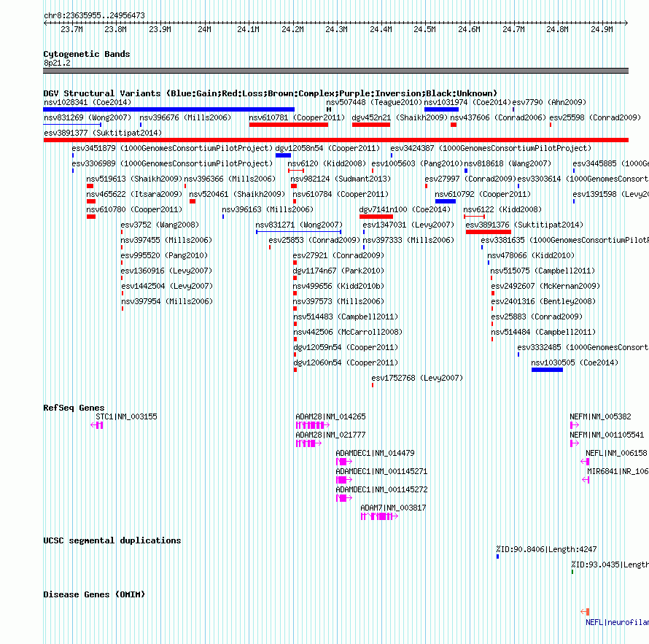
Task: Select dgv1174n67 (Park2010) variant
Action: coord(338,271)
